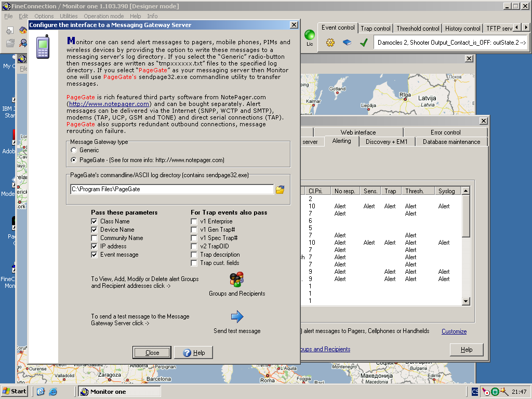Click the alert table's vertical scrollbar thumb

point(466,216)
